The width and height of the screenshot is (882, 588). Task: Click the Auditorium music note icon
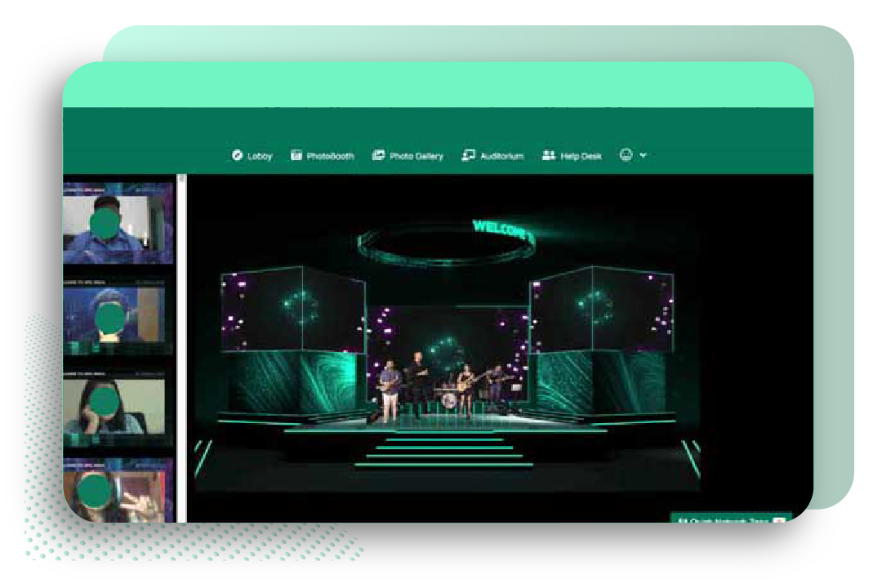[x=468, y=156]
